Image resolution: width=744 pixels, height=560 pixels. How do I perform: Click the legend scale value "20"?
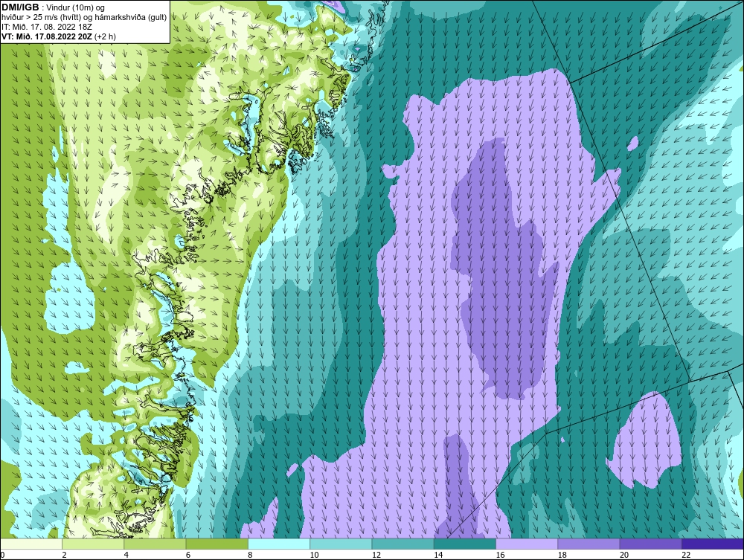[x=624, y=556]
